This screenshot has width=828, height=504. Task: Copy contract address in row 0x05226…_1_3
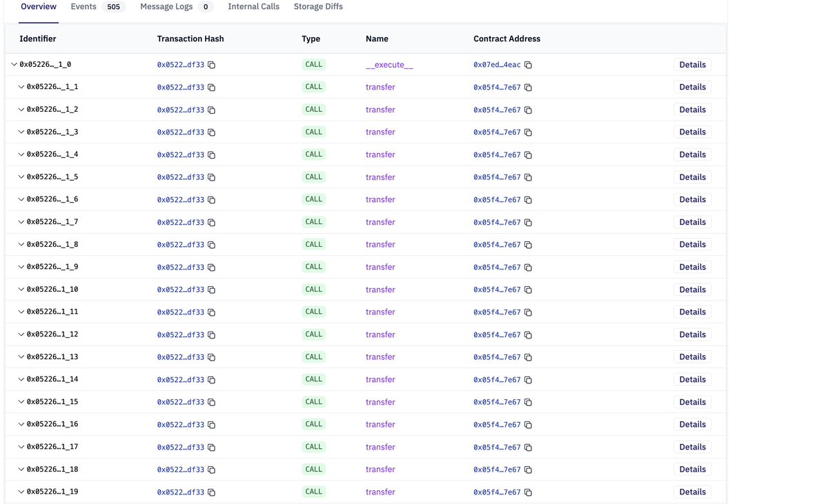pos(528,132)
